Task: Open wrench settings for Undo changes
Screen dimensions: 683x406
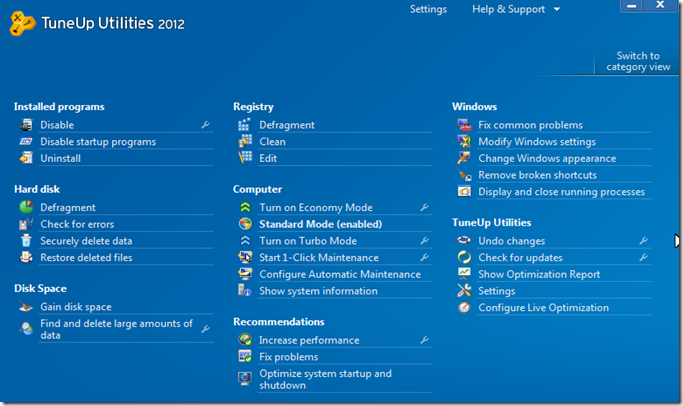Action: [x=643, y=240]
